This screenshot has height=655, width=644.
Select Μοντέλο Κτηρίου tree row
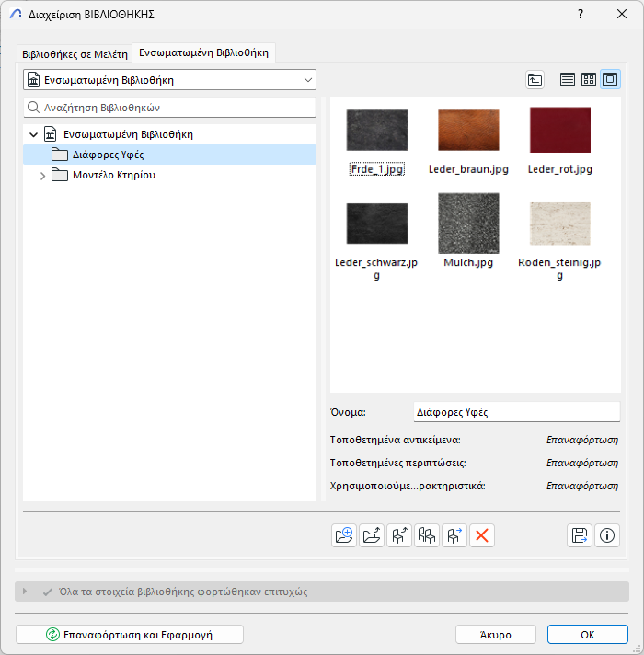169,175
